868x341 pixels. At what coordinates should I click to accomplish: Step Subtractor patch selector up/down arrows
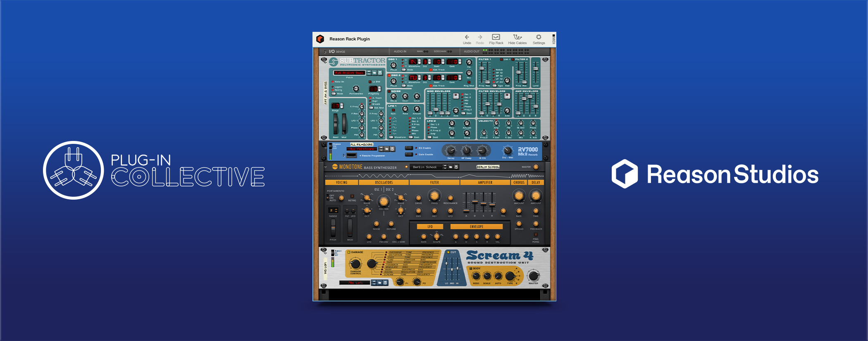pos(369,73)
